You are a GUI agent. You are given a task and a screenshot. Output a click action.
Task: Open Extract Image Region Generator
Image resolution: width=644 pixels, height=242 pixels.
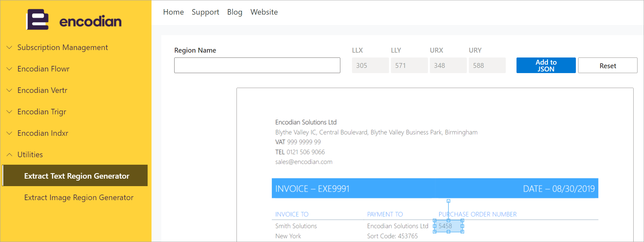[x=79, y=197]
